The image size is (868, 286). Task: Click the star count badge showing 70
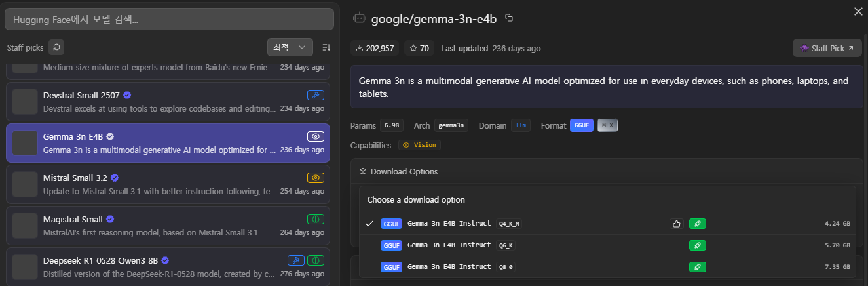419,48
